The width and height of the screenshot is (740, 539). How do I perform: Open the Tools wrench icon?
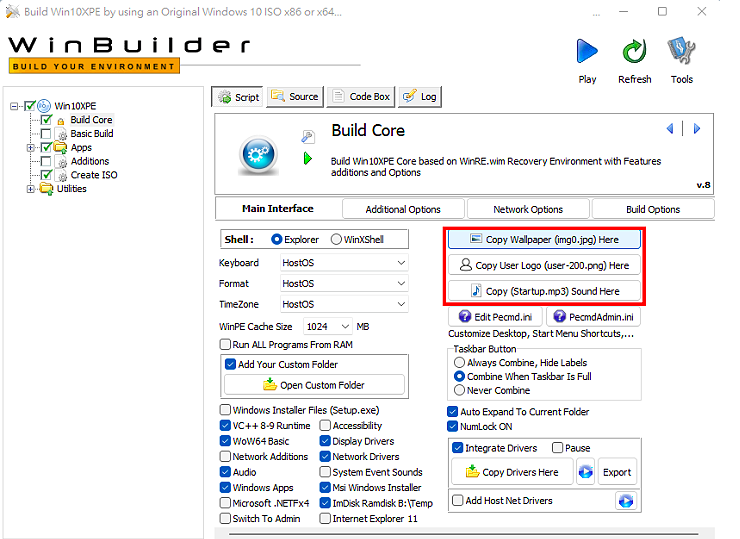(681, 50)
